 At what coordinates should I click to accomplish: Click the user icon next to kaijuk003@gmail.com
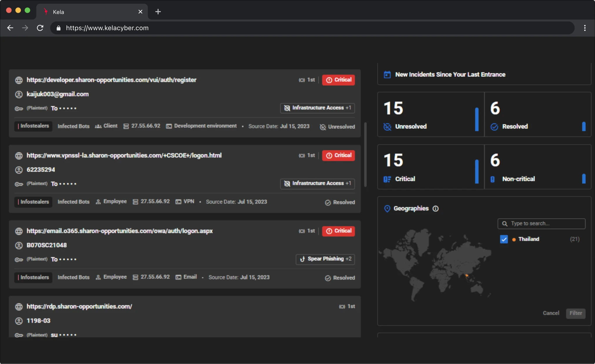pyautogui.click(x=19, y=94)
